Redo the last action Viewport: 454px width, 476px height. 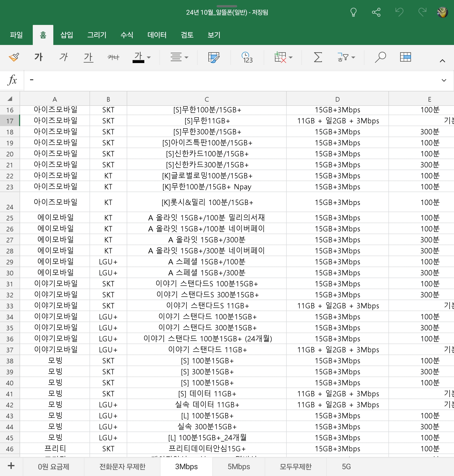(422, 12)
